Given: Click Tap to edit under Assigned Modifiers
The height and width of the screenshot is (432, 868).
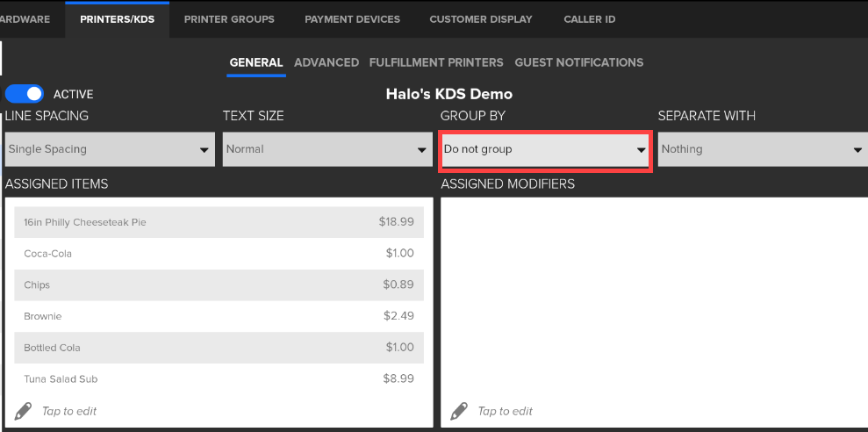Looking at the screenshot, I should click(505, 411).
